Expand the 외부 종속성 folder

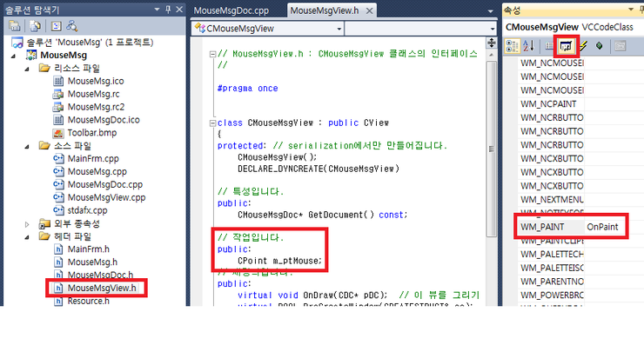point(27,224)
